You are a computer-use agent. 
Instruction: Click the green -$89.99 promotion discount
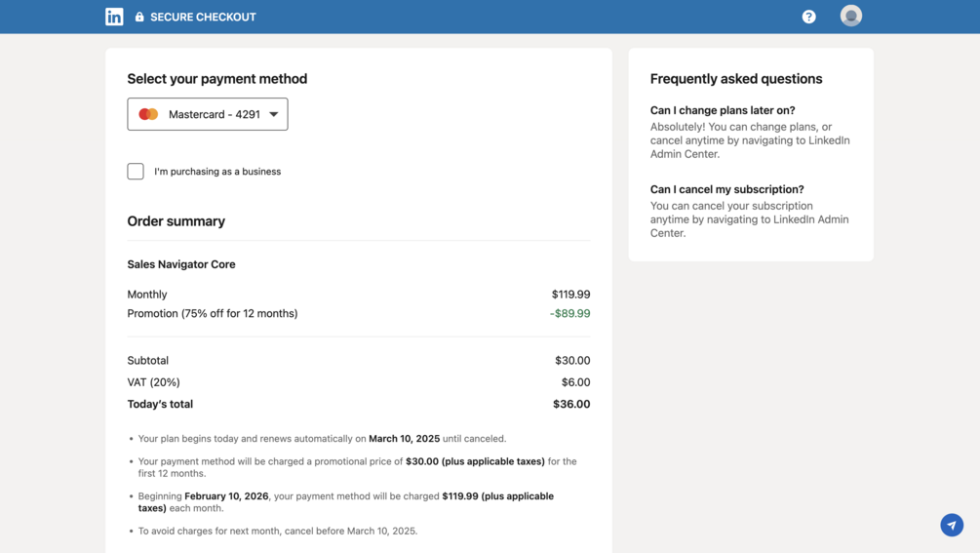[569, 313]
